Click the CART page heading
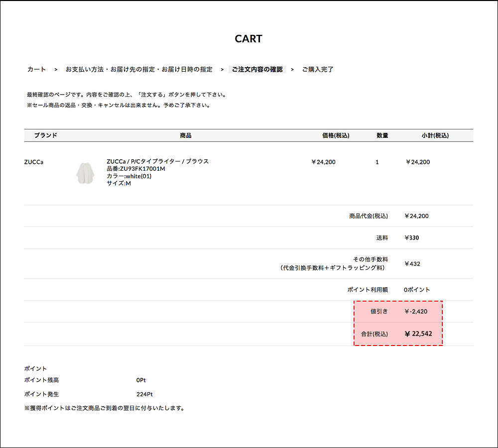 pos(249,39)
